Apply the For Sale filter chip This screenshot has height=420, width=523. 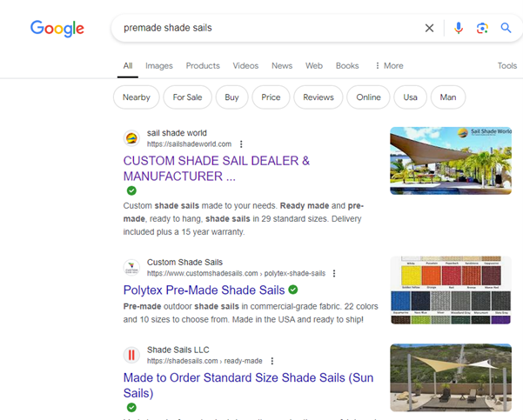coord(187,97)
